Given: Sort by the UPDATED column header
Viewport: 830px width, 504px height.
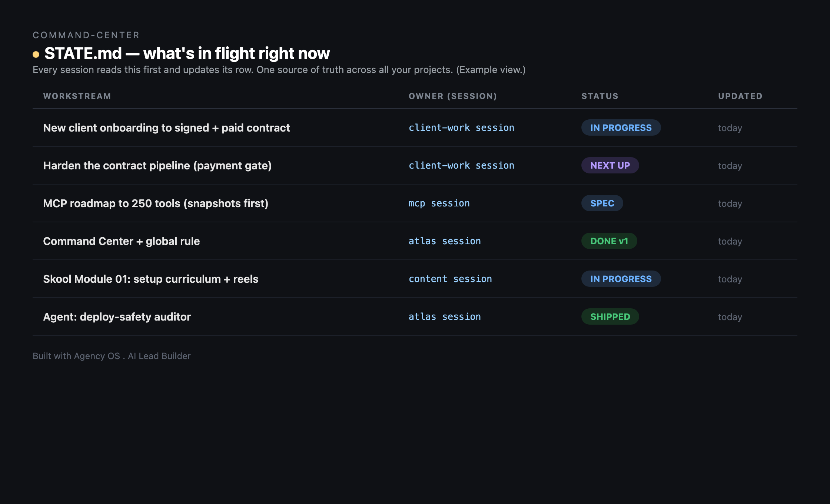Looking at the screenshot, I should click(x=740, y=96).
